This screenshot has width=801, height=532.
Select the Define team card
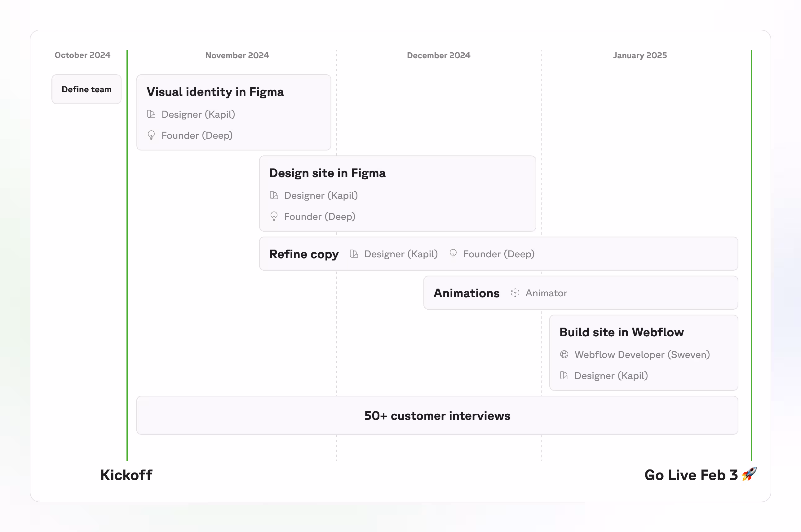click(86, 89)
